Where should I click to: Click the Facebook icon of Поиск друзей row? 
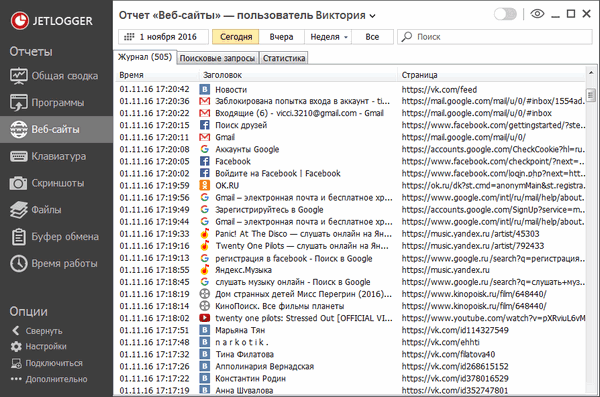pos(205,125)
